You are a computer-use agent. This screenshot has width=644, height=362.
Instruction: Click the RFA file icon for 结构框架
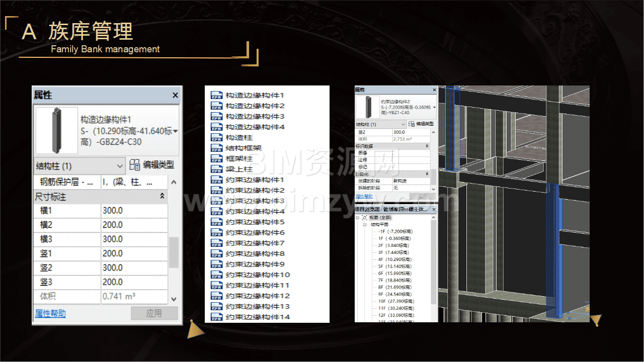click(x=216, y=148)
